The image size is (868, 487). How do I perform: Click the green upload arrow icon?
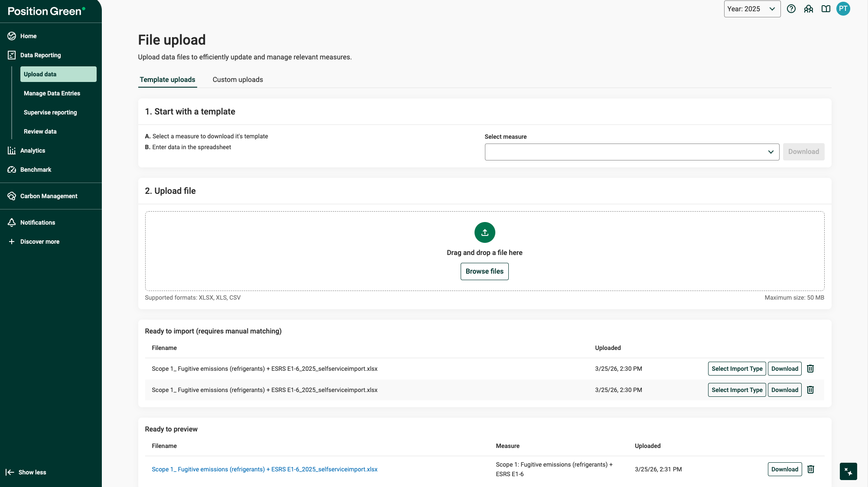pyautogui.click(x=484, y=232)
